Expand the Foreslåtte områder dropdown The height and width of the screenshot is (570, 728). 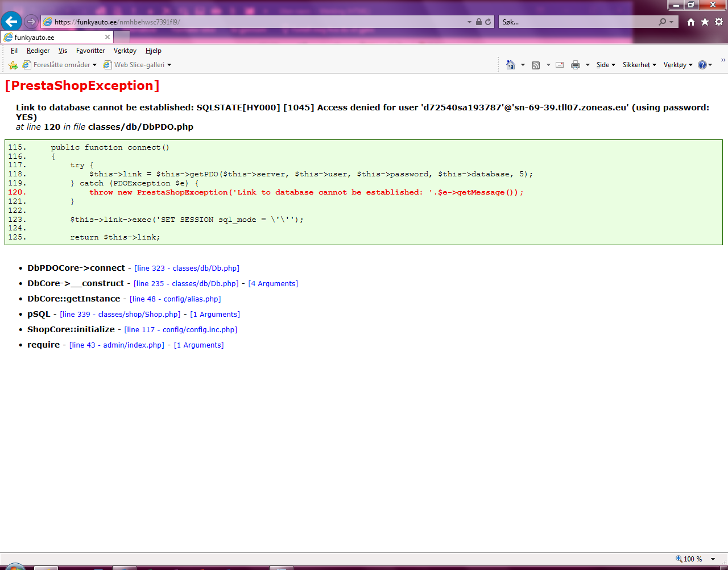pyautogui.click(x=94, y=65)
